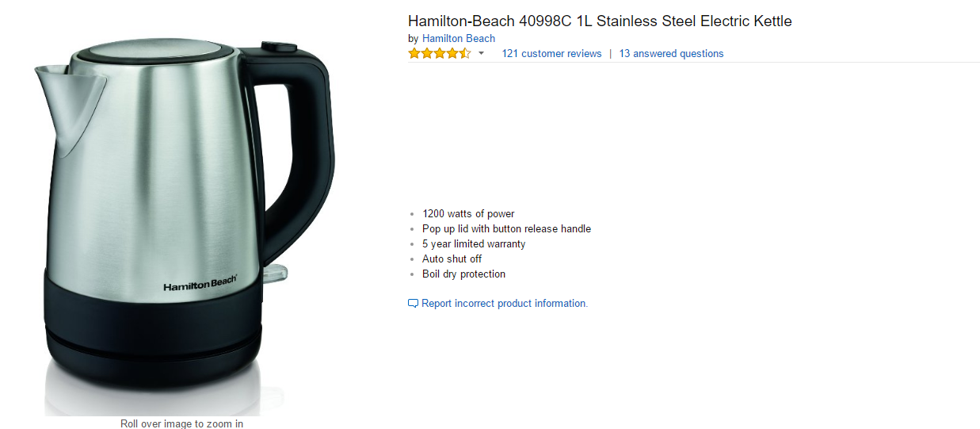Image resolution: width=980 pixels, height=429 pixels.
Task: Click the Hamilton Beach logo on kettle
Action: [200, 285]
